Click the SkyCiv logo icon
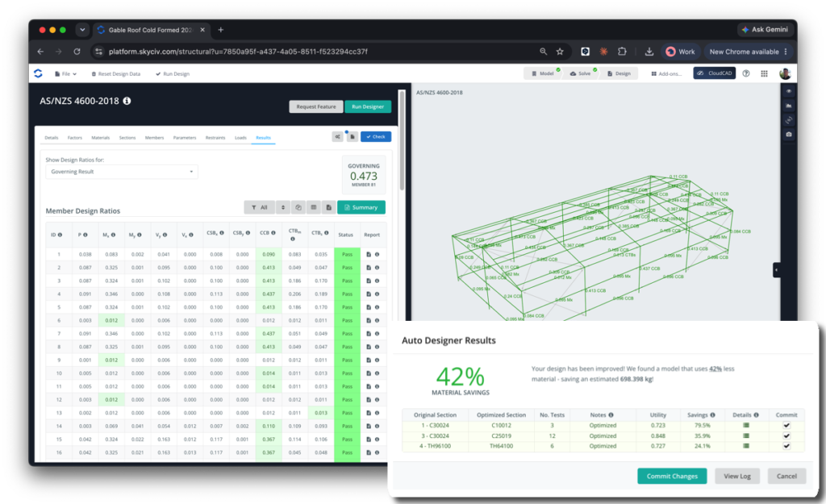This screenshot has height=504, width=826. point(38,73)
